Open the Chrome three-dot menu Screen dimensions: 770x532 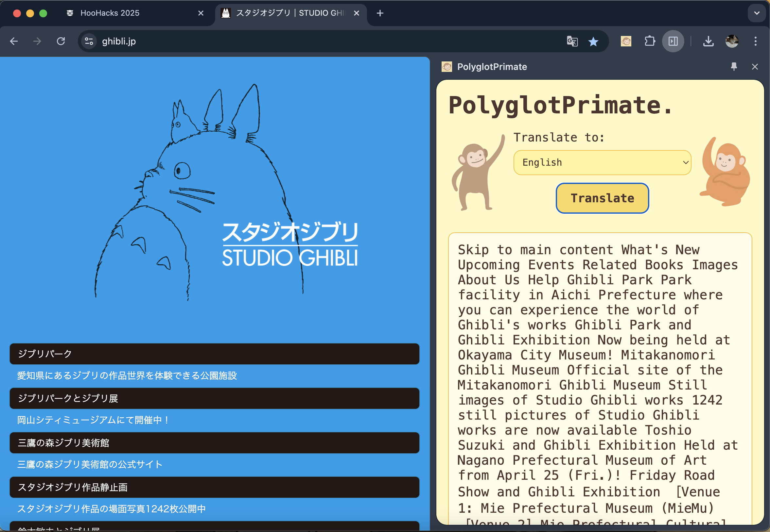point(755,41)
